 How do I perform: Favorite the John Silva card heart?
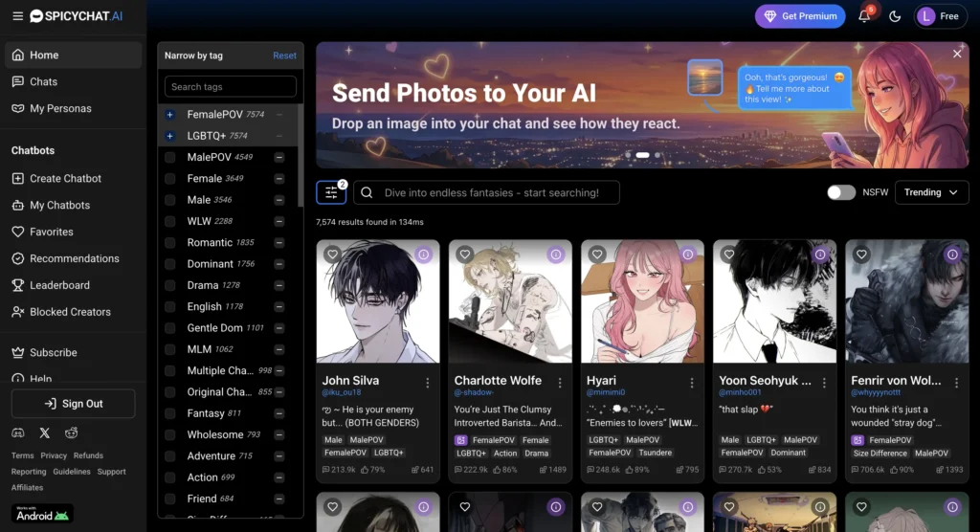coord(332,255)
